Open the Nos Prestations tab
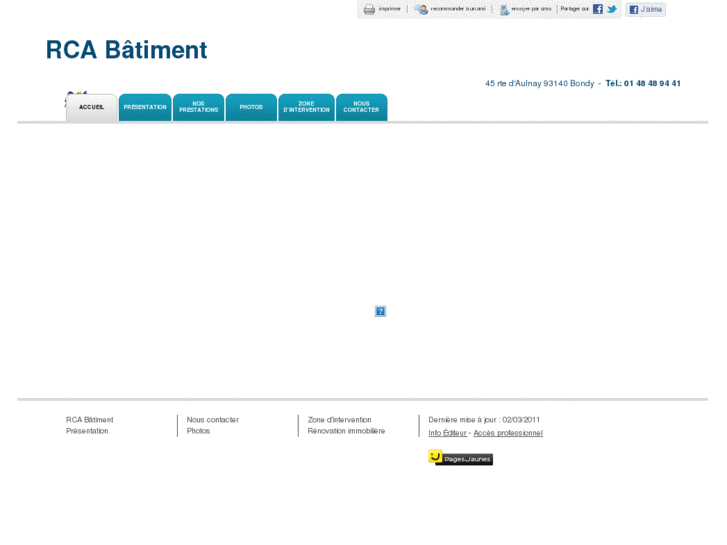 tap(198, 107)
